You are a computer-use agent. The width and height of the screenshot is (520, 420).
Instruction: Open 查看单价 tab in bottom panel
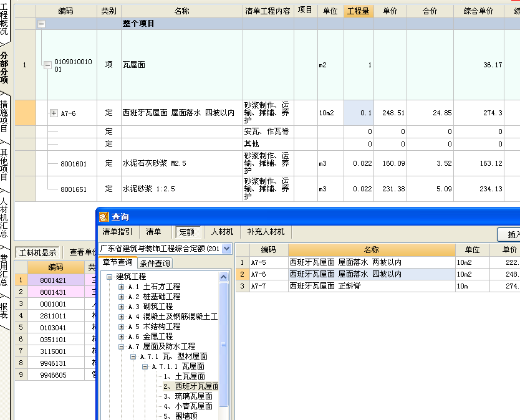tap(82, 252)
